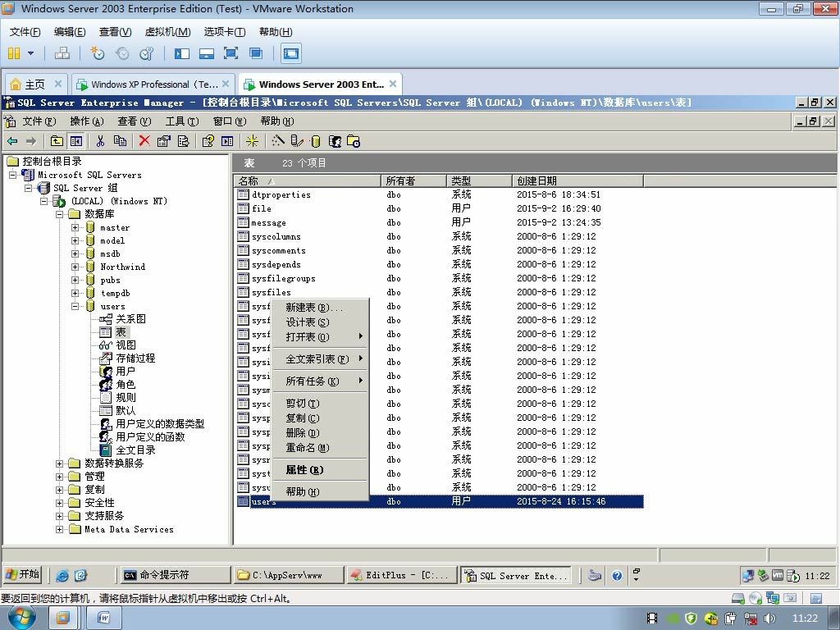Click the VMware full screen mode icon
Viewport: 840px width, 630px height.
click(231, 53)
